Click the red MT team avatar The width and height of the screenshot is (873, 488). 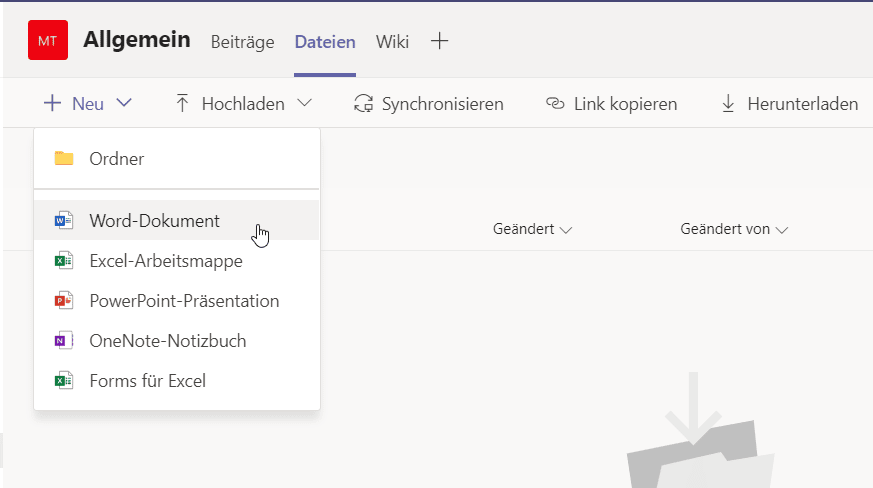[48, 40]
